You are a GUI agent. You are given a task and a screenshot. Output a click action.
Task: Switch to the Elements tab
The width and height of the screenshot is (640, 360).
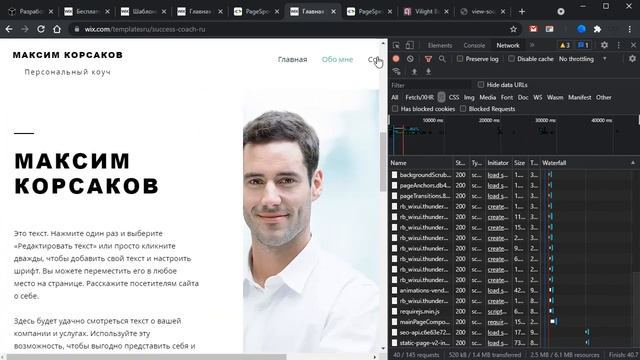(440, 45)
